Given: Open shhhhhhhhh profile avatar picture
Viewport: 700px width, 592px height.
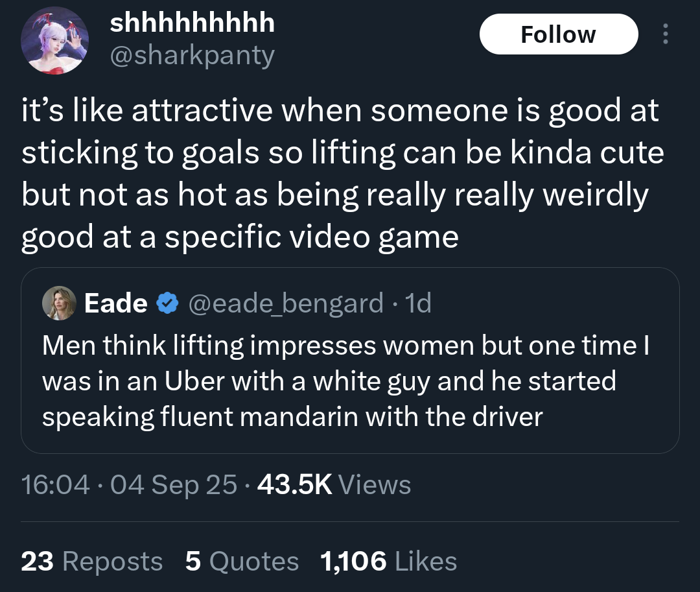Looking at the screenshot, I should [x=54, y=41].
